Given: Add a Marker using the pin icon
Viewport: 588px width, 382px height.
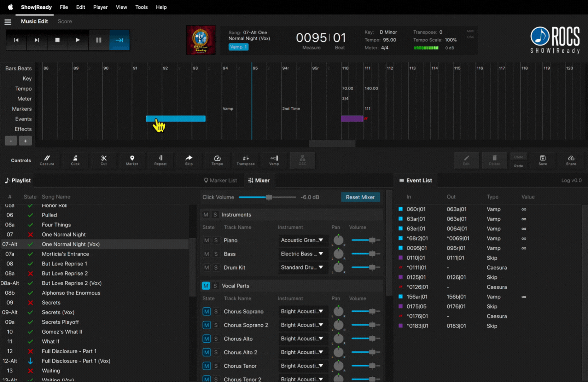Looking at the screenshot, I should pos(132,160).
